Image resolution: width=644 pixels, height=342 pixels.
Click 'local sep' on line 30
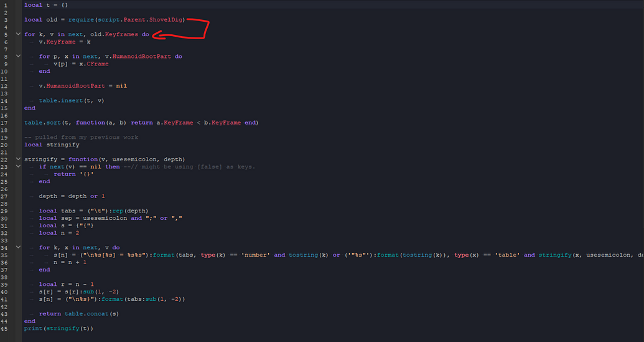coord(55,218)
